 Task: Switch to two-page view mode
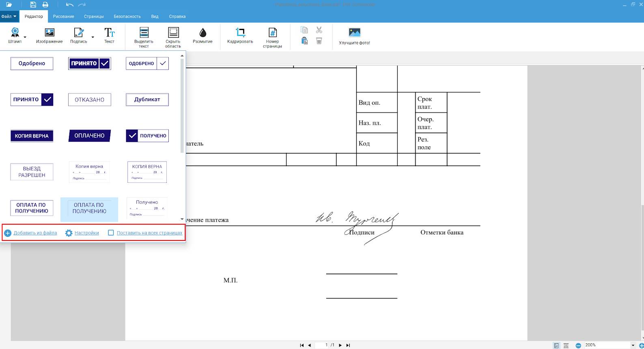566,345
